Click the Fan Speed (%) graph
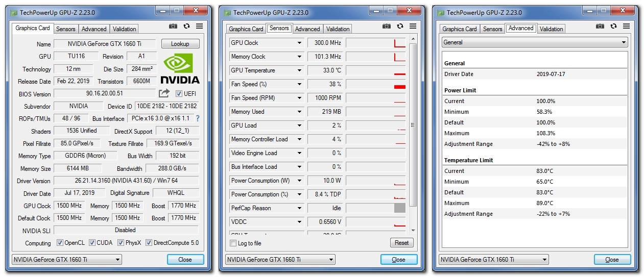 375,84
